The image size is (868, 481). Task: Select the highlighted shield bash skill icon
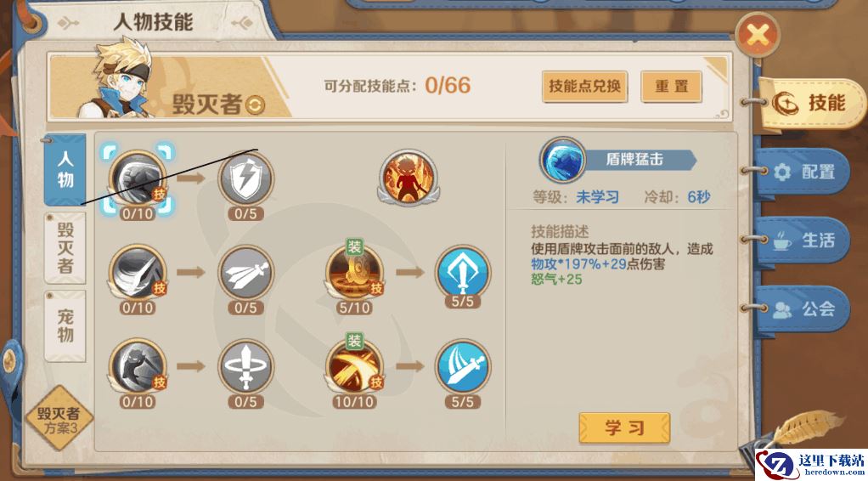[138, 178]
